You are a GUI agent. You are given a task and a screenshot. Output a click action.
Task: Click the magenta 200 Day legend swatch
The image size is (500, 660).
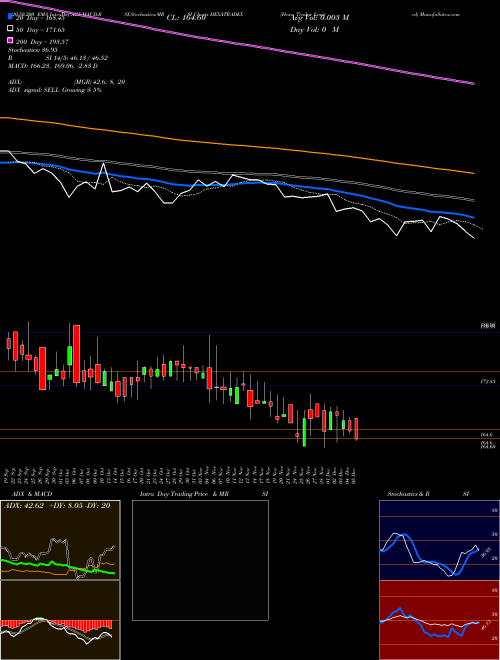[x=10, y=41]
